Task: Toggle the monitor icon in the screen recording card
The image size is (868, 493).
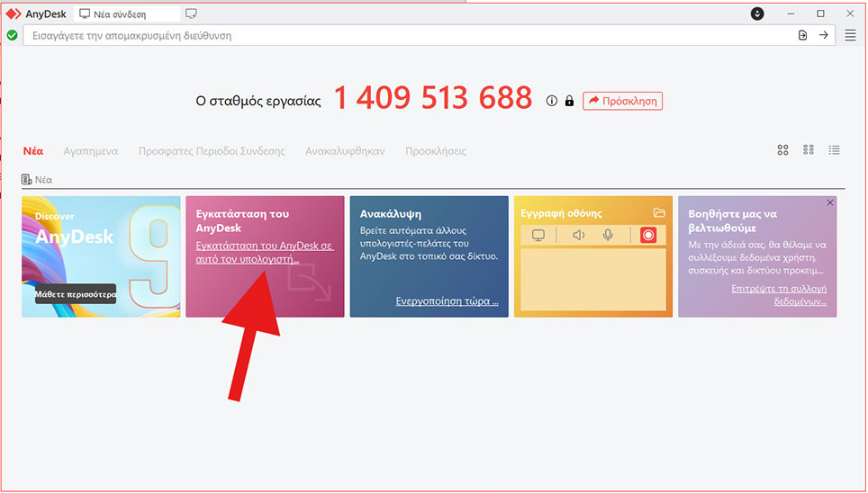Action: (538, 236)
